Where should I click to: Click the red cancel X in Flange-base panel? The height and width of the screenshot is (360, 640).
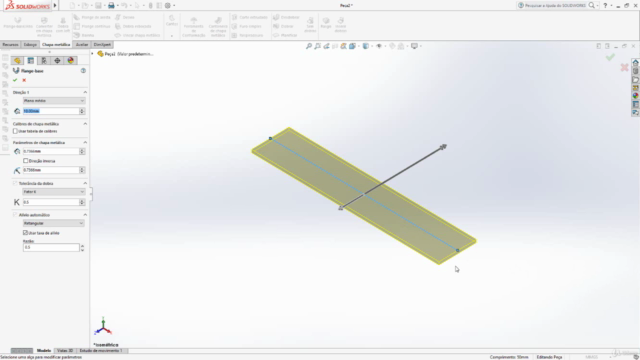pyautogui.click(x=24, y=80)
